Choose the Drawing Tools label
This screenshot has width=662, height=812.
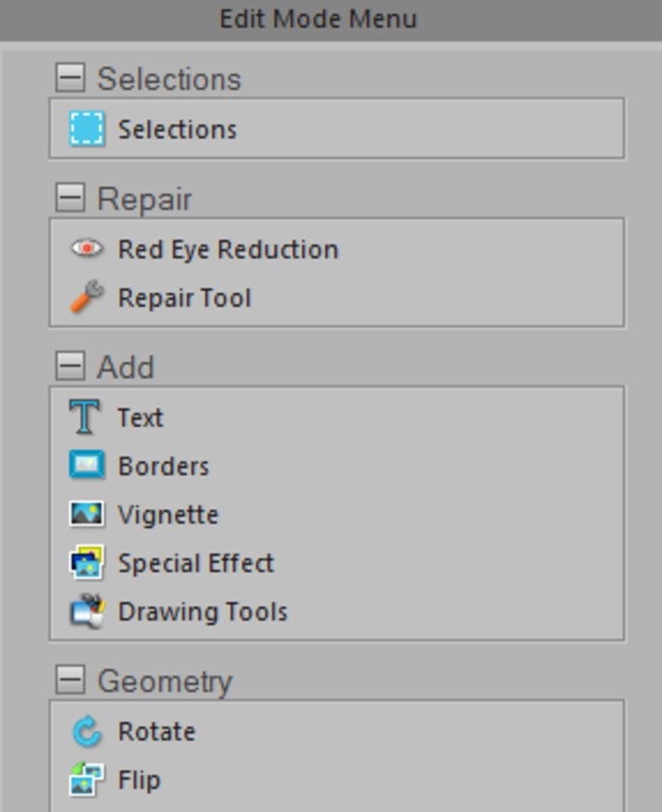coord(202,612)
